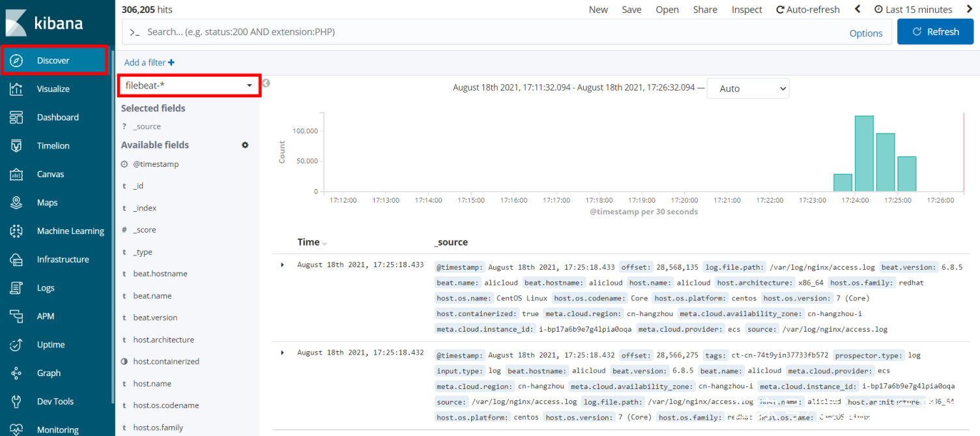
Task: Click New in top menu
Action: pos(598,9)
